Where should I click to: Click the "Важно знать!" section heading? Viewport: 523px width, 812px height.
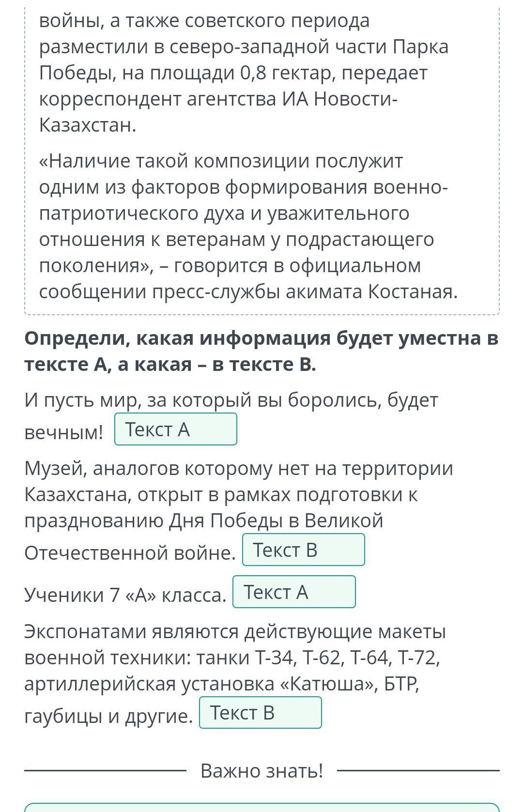[261, 770]
